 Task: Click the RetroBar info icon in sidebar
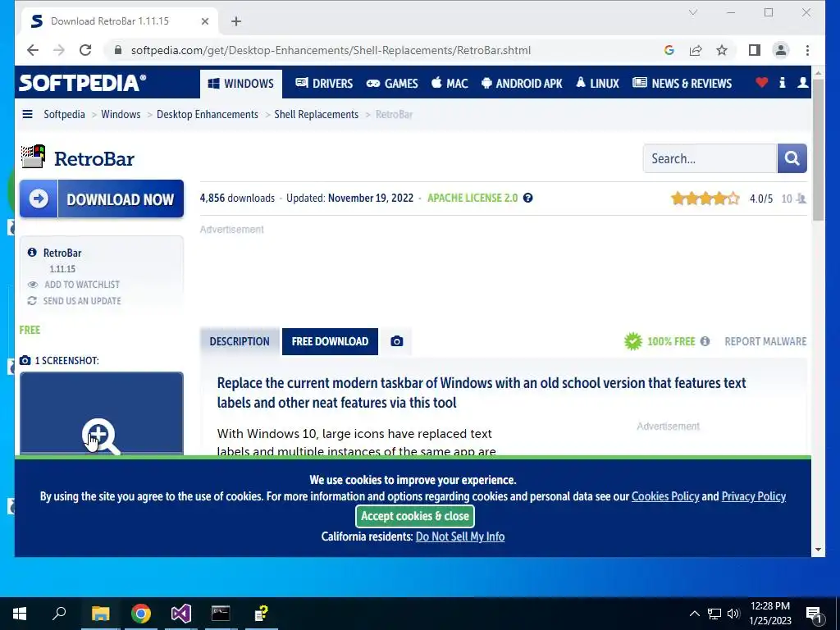32,253
